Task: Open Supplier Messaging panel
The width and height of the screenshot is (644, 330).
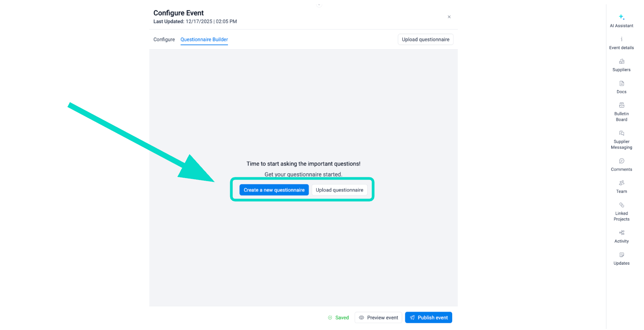Action: point(621,140)
